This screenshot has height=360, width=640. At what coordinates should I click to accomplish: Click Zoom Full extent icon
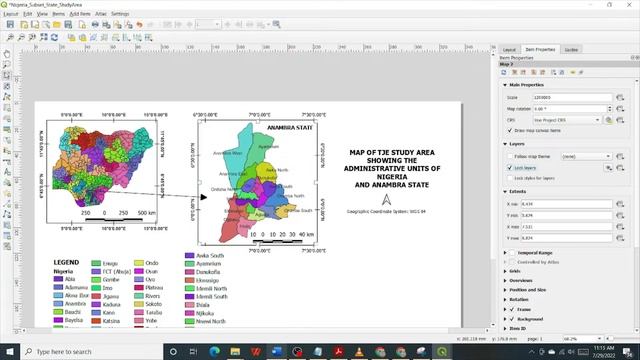tap(44, 38)
